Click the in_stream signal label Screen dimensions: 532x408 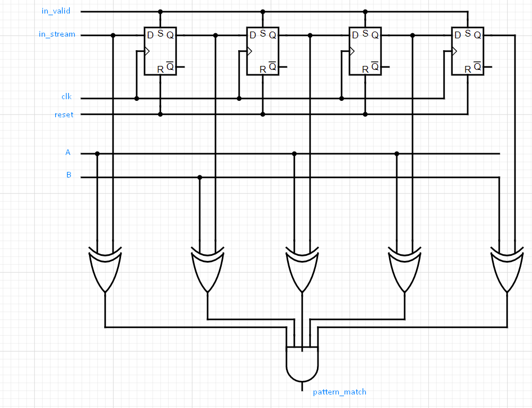pos(56,34)
